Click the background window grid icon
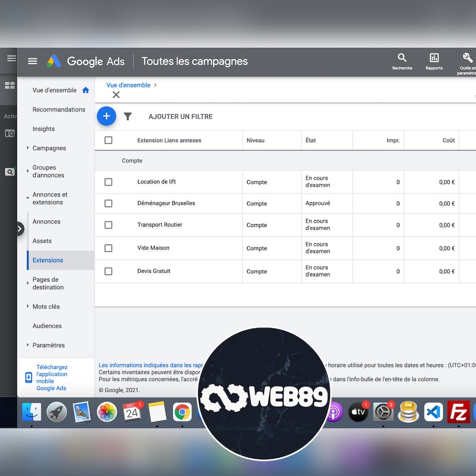The width and height of the screenshot is (476, 476). [x=10, y=86]
